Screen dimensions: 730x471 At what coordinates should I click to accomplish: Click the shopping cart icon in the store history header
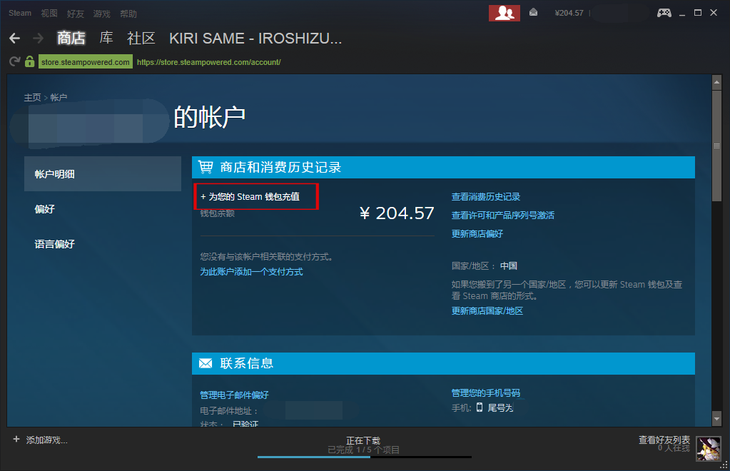(205, 167)
